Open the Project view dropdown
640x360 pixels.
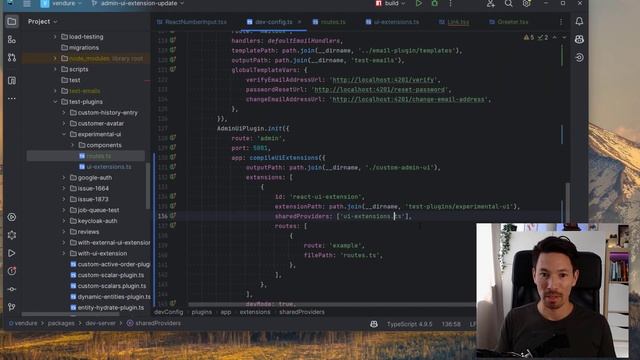(x=42, y=21)
